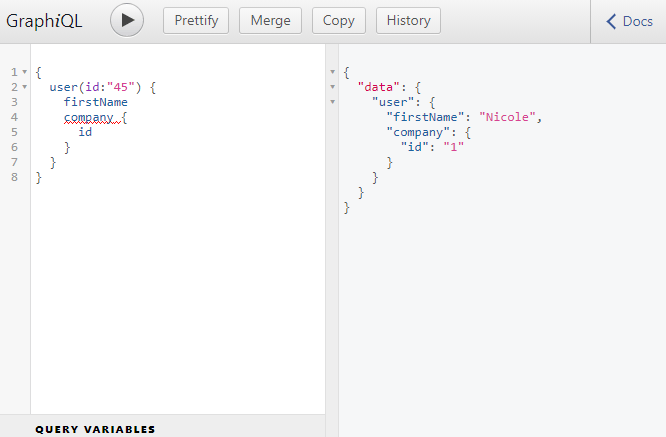
Task: Click the Docs chevron arrow icon
Action: coord(612,21)
